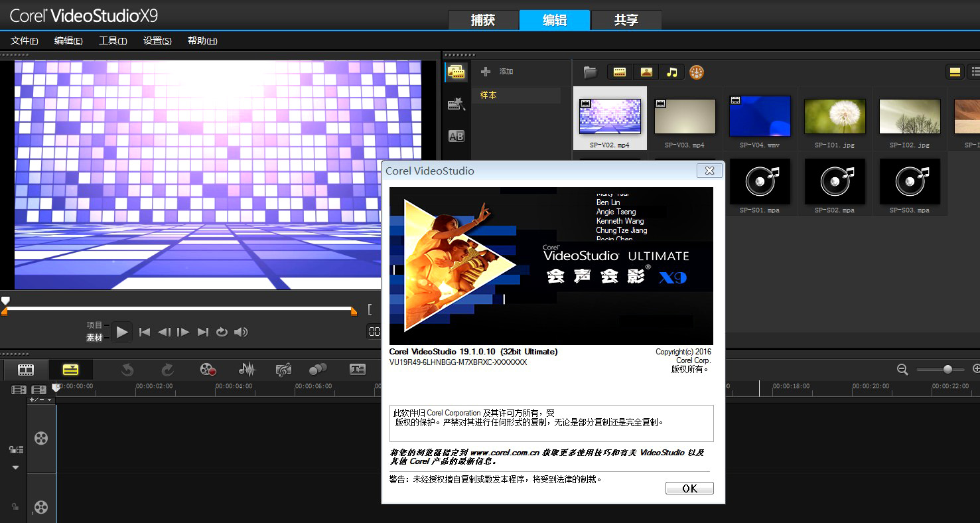Switch to the 共享 (Share) tab
The image size is (980, 523).
626,20
